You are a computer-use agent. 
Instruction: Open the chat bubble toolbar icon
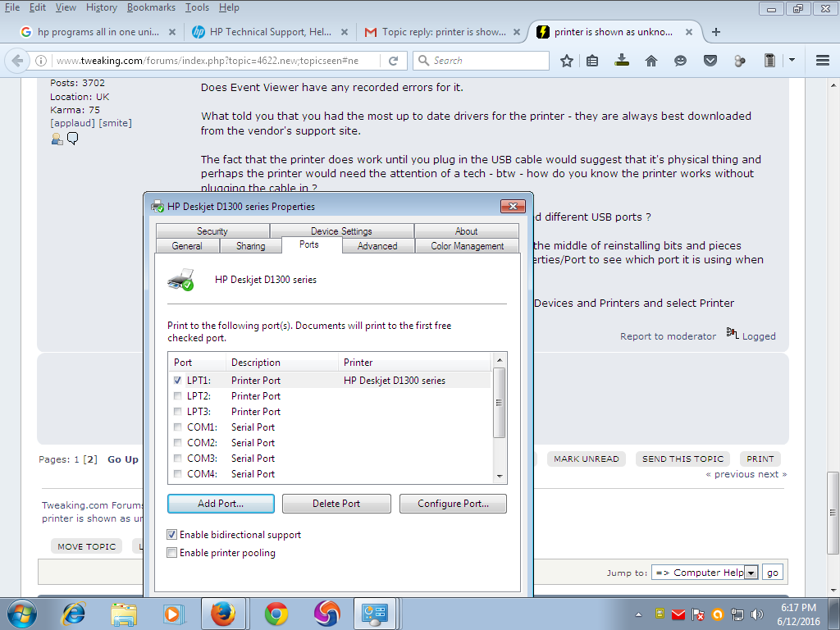pos(680,61)
